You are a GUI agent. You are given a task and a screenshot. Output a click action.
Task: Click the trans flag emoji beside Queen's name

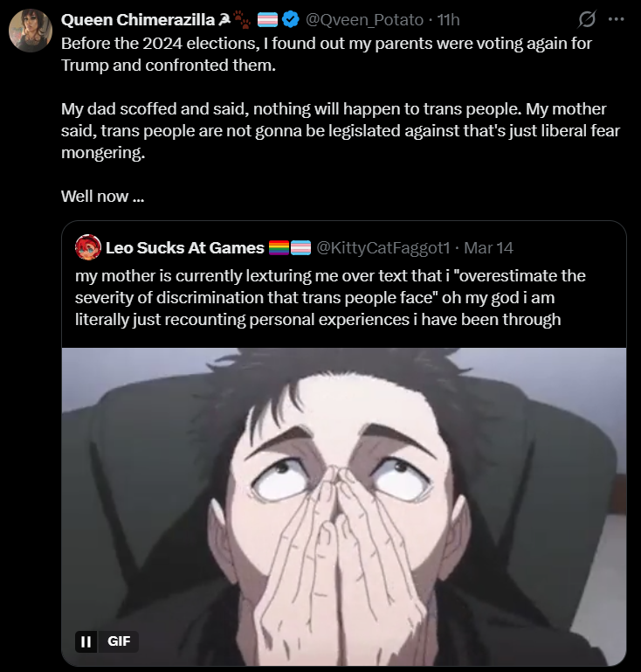click(x=267, y=20)
